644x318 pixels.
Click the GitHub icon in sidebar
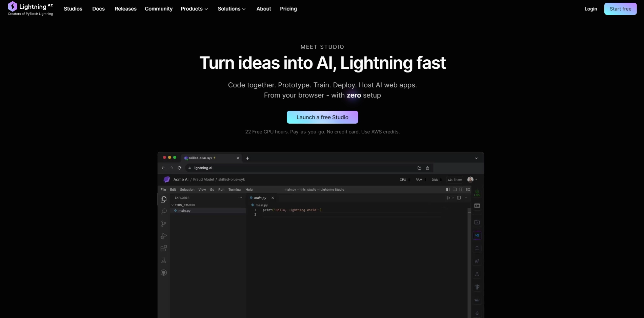click(x=164, y=273)
